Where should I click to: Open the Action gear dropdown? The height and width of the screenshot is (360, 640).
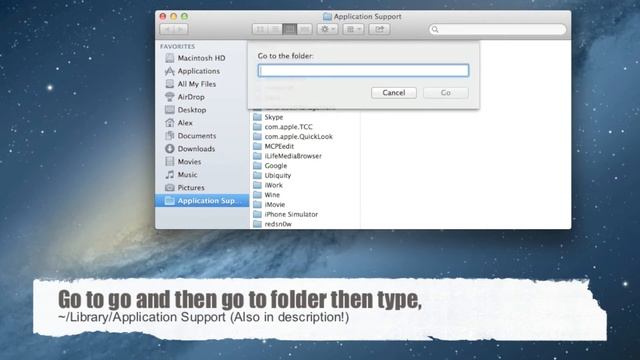tap(327, 29)
